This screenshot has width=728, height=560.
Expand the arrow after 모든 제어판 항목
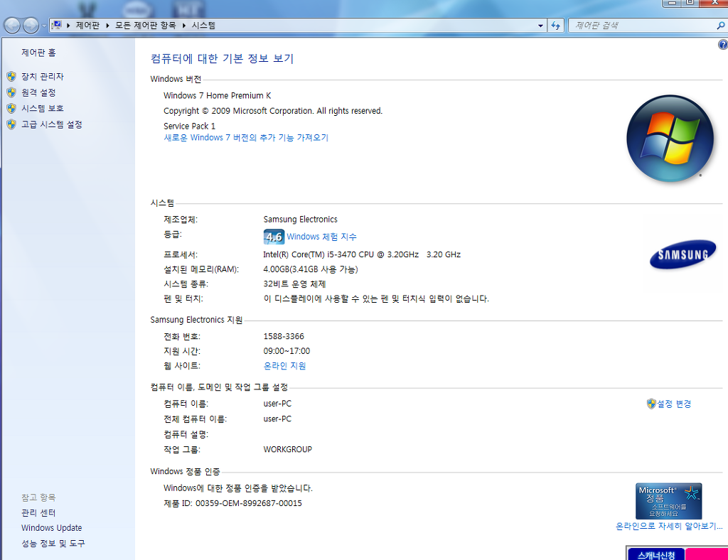click(184, 26)
